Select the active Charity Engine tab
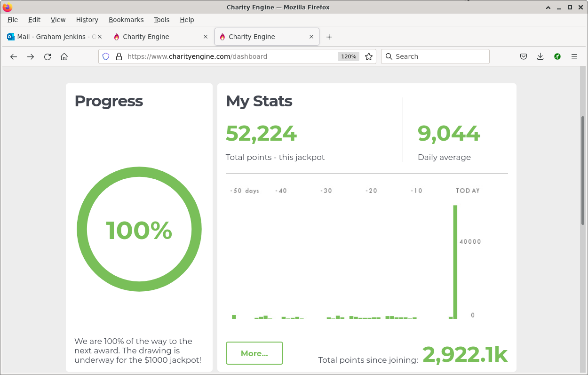 (x=267, y=37)
